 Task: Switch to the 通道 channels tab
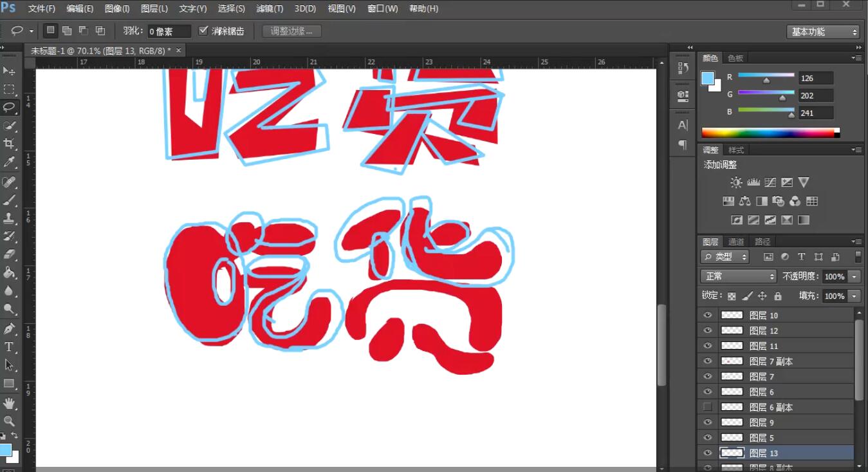[736, 241]
